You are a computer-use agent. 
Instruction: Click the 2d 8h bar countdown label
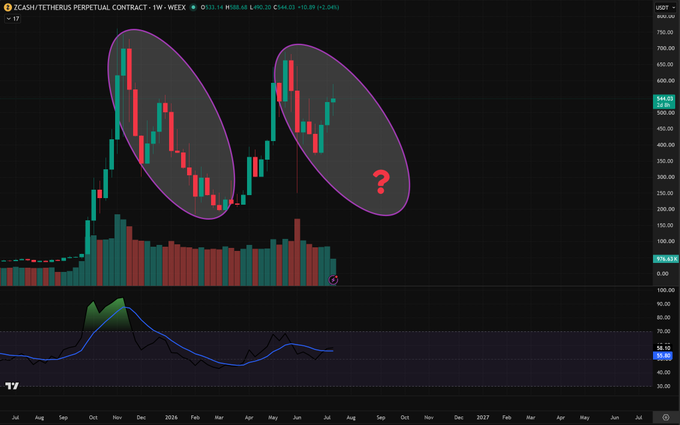(x=664, y=105)
